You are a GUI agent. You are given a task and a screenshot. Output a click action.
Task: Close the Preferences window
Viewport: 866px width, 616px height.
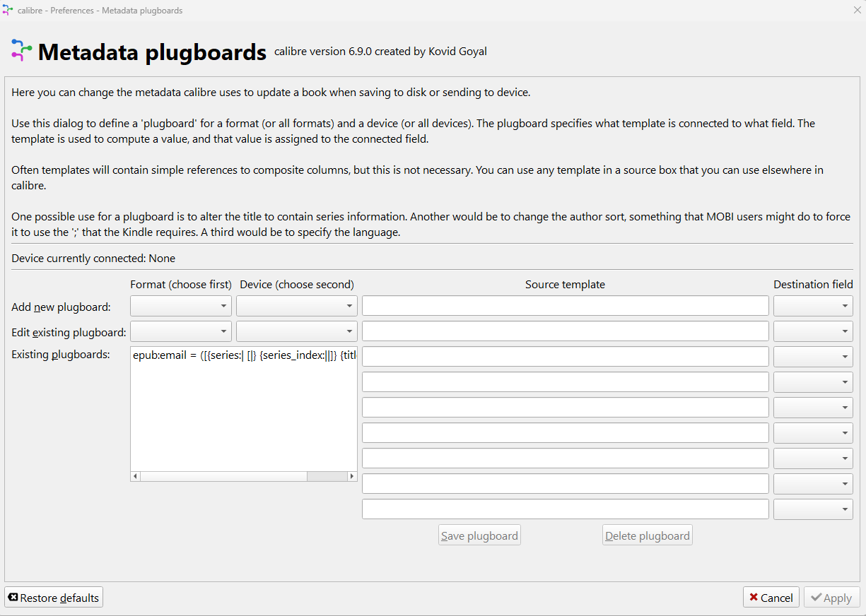click(x=856, y=10)
